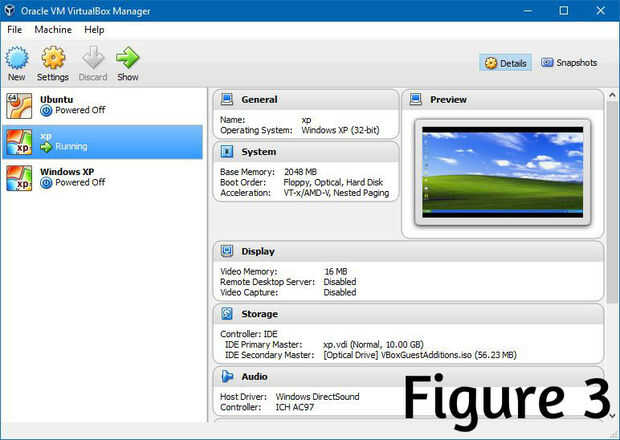Select the Ubuntu VM icon in list
The image size is (620, 440).
click(19, 106)
